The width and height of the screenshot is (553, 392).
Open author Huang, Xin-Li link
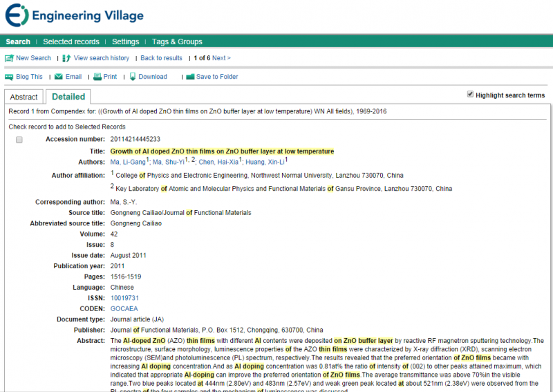pyautogui.click(x=265, y=162)
